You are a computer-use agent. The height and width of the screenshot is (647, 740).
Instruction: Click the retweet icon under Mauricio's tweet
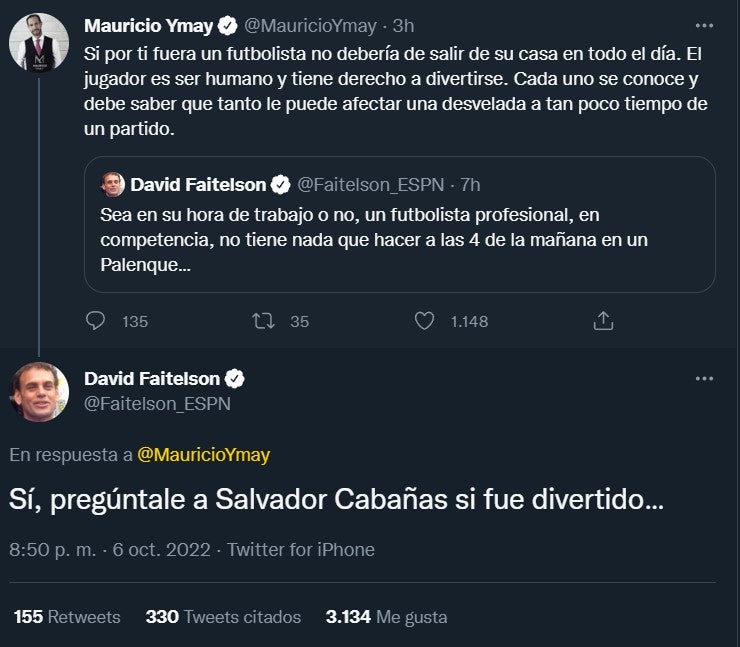pyautogui.click(x=263, y=321)
